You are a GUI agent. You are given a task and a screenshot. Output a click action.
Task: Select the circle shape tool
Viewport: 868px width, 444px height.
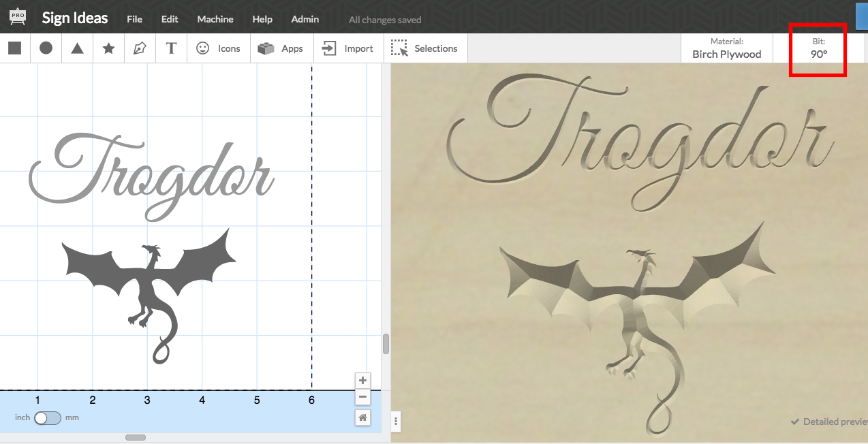click(46, 48)
